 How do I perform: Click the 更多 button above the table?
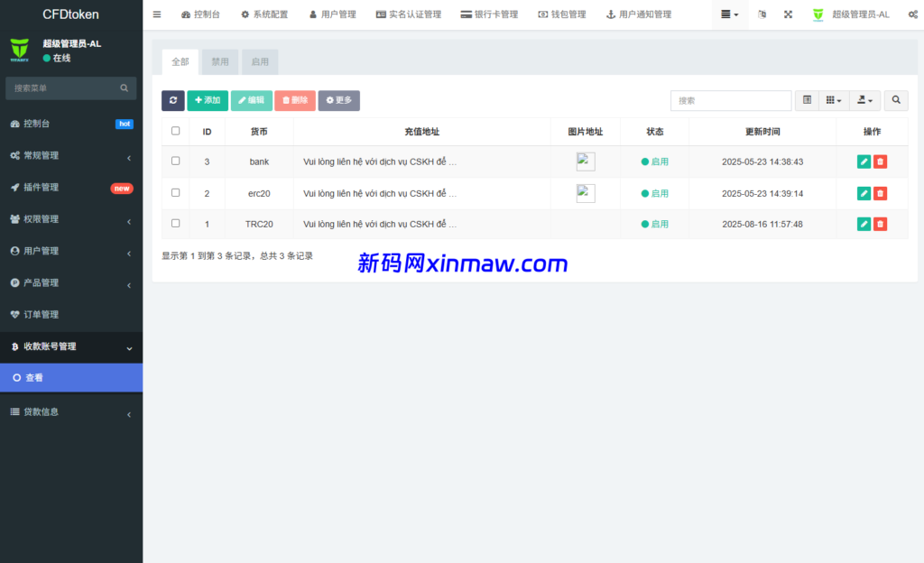(x=338, y=100)
